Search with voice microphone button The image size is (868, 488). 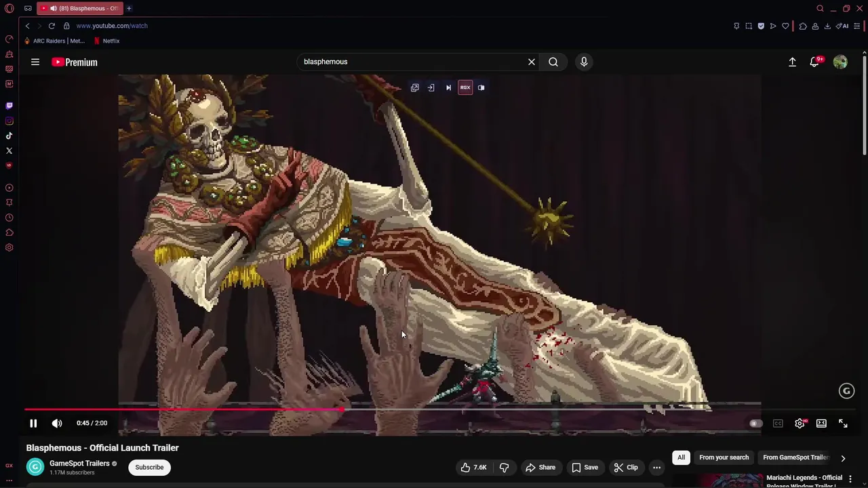[584, 62]
